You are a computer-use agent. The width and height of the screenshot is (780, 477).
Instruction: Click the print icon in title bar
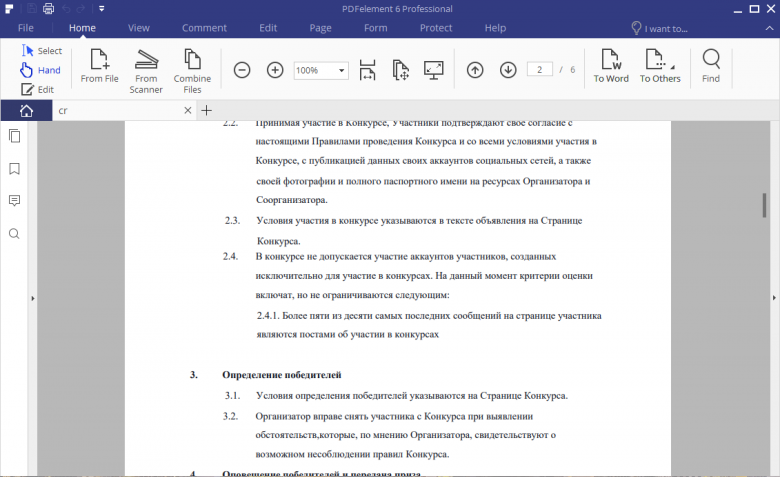[x=48, y=8]
